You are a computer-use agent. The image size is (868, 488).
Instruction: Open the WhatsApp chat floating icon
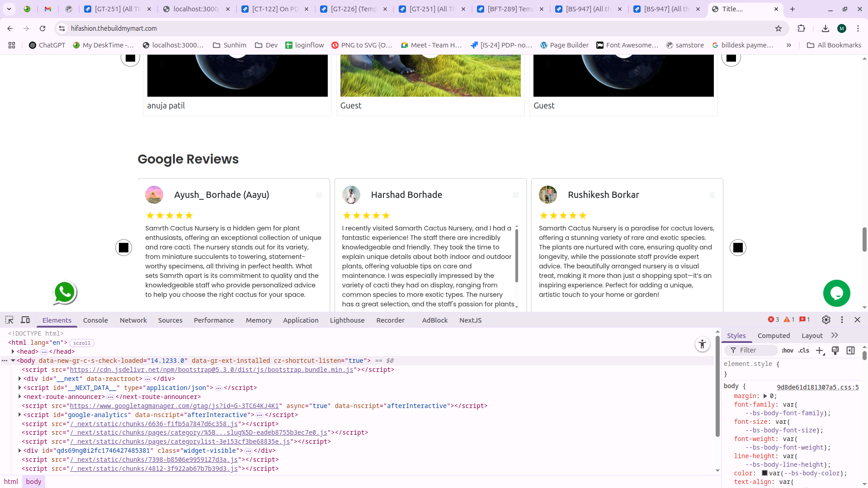point(65,293)
